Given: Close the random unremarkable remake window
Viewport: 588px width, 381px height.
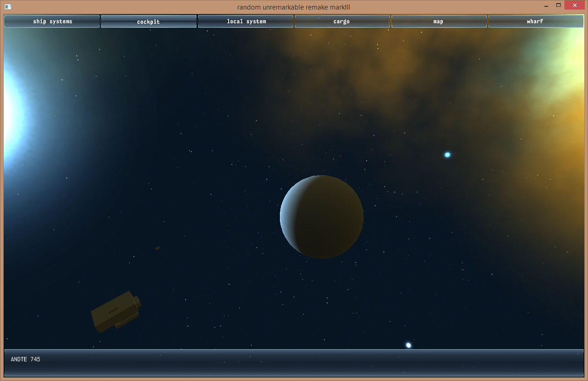Looking at the screenshot, I should point(574,6).
